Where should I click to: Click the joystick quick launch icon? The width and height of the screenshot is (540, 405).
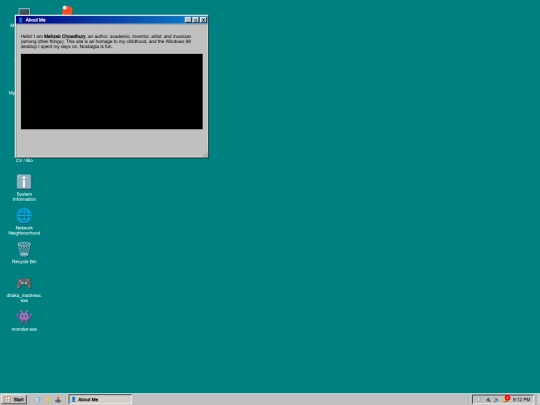58,399
